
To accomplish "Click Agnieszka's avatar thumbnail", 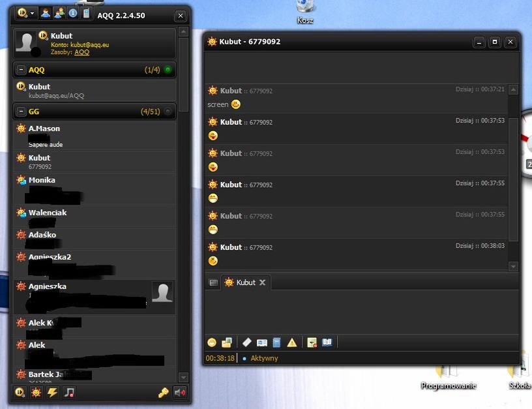I will 162,292.
